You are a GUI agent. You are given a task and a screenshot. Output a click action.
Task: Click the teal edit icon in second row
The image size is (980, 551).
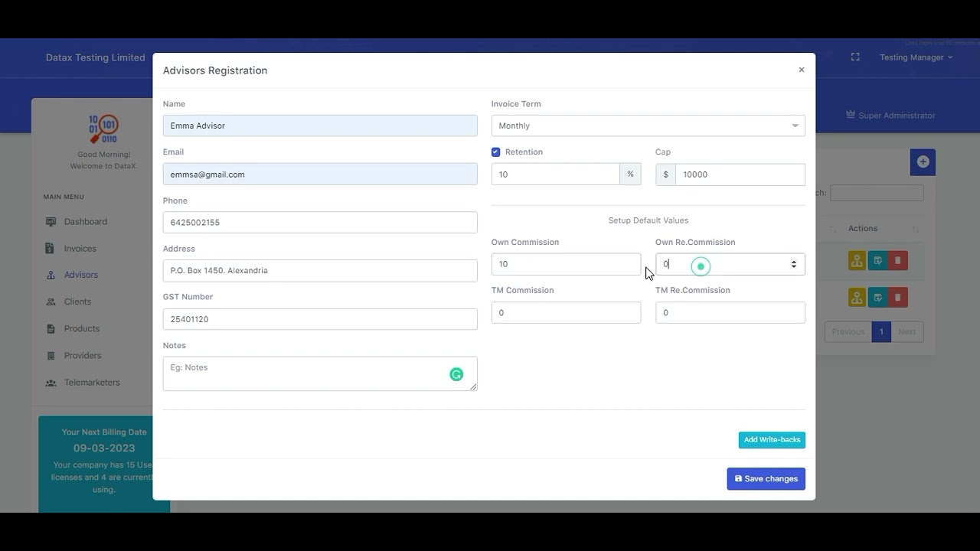point(877,297)
